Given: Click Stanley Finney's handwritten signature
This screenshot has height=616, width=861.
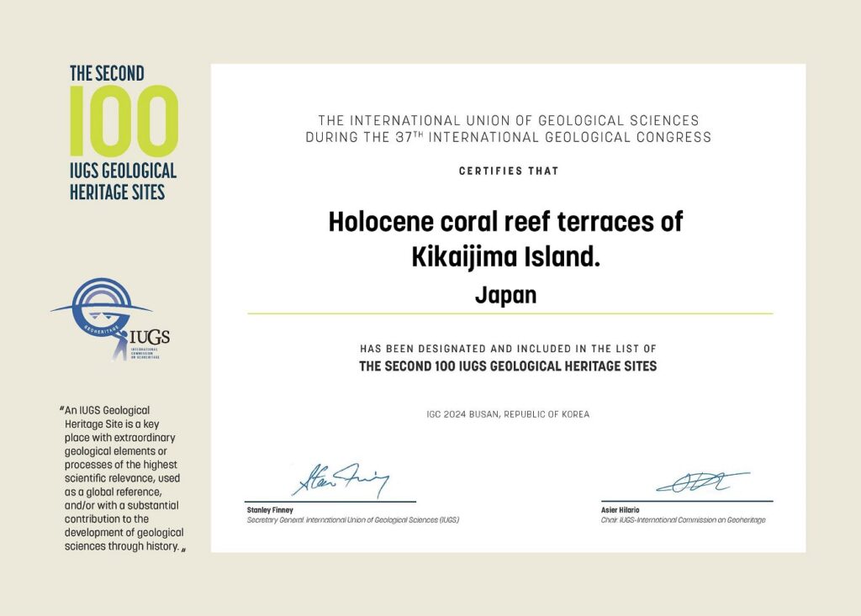Looking at the screenshot, I should click(340, 481).
